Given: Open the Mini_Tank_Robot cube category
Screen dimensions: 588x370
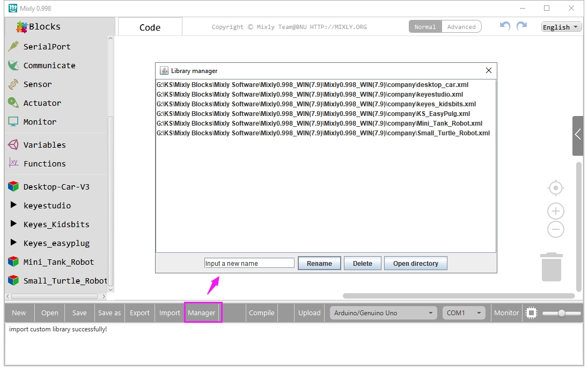Looking at the screenshot, I should click(x=50, y=262).
